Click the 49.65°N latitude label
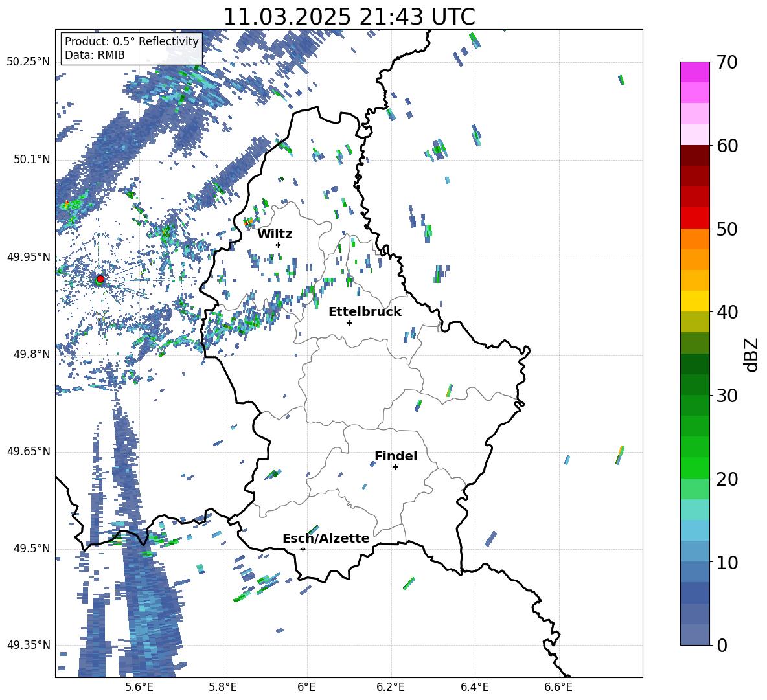The height and width of the screenshot is (700, 767). (x=29, y=451)
